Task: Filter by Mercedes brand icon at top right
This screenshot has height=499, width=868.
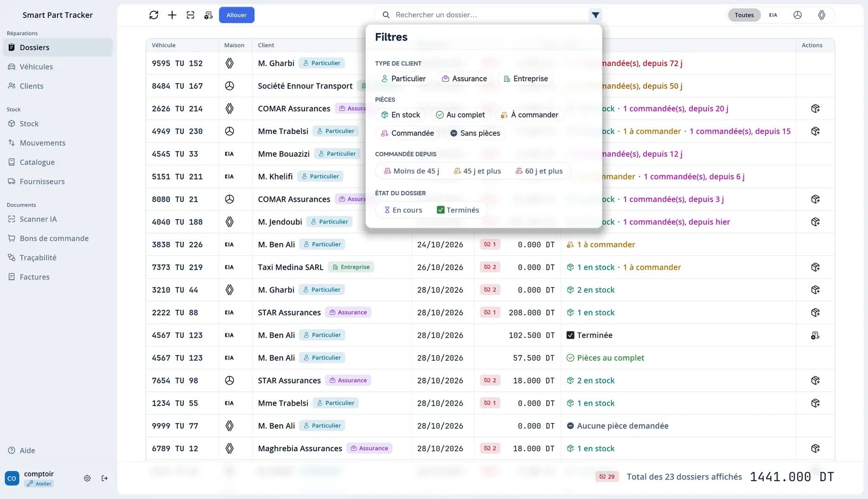Action: click(797, 15)
